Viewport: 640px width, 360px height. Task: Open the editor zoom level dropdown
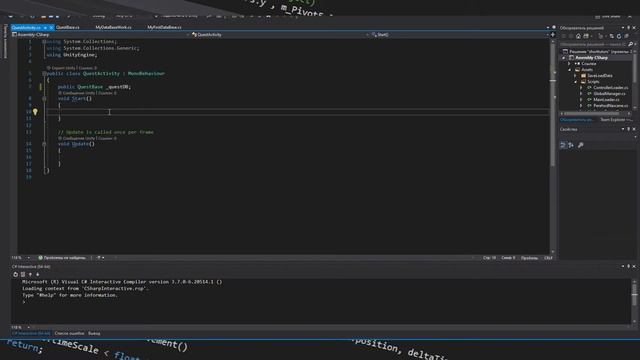29,258
